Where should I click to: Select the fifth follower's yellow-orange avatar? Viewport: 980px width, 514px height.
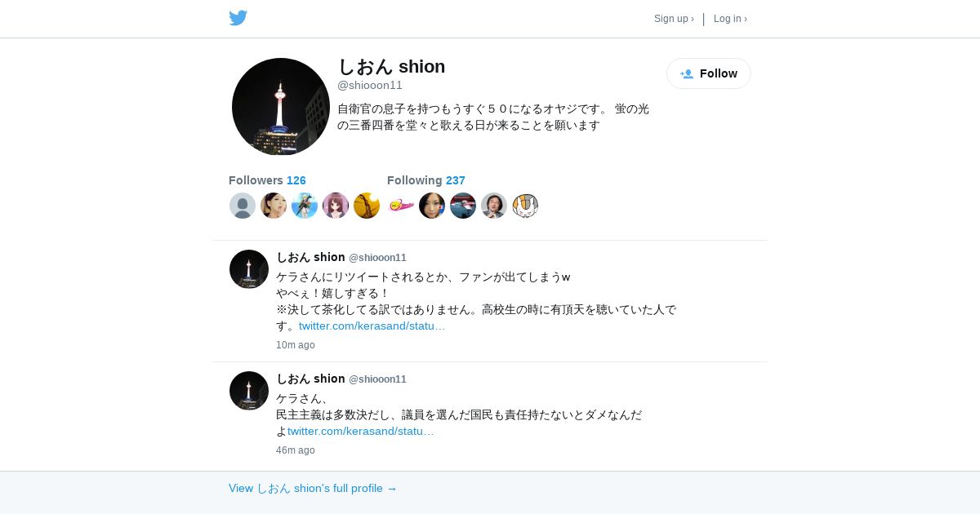[x=367, y=206]
